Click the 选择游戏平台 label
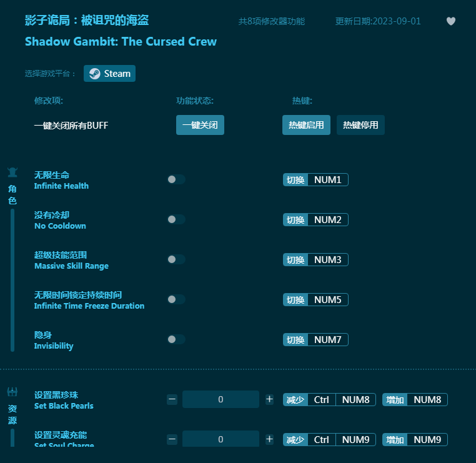Image resolution: width=476 pixels, height=463 pixels. pyautogui.click(x=50, y=74)
